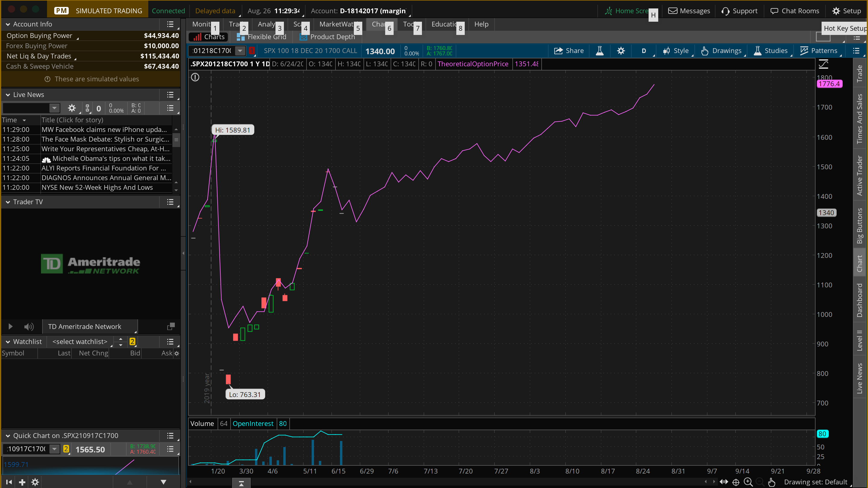Click the Trader TV pop-out window icon
The image size is (868, 488).
pos(171,326)
